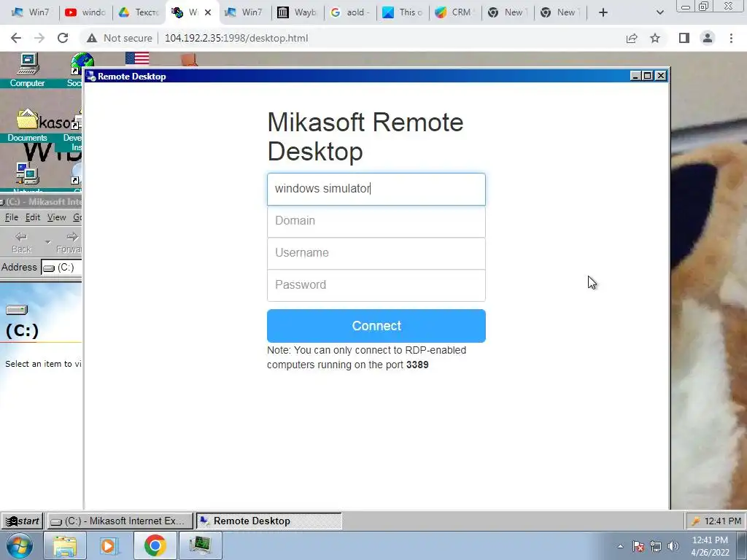The height and width of the screenshot is (560, 747).
Task: Open a new Chrome tab
Action: coord(603,12)
